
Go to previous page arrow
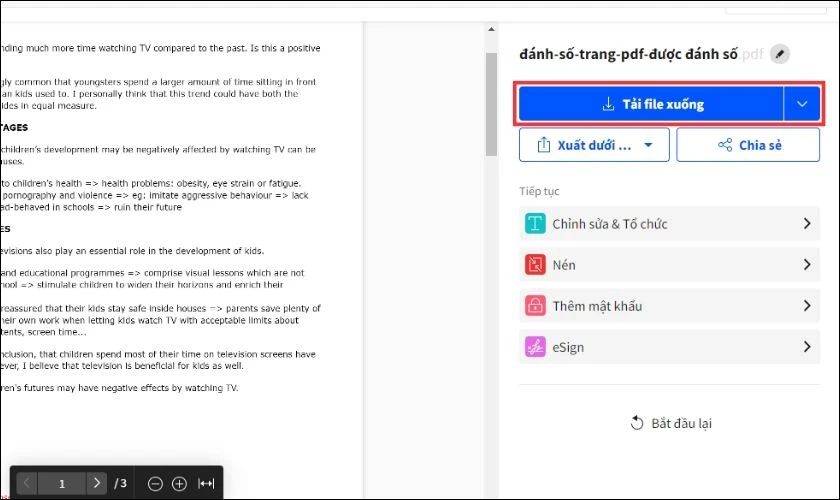pos(27,483)
